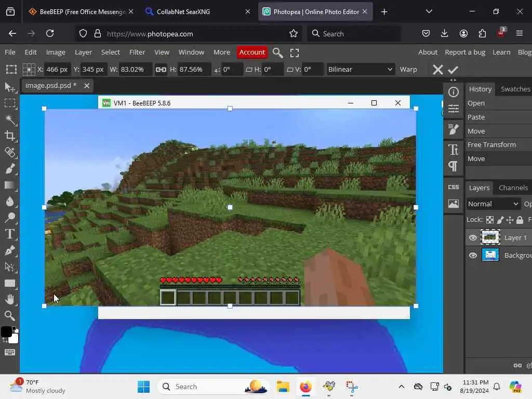Select the Gradient tool

pos(10,185)
